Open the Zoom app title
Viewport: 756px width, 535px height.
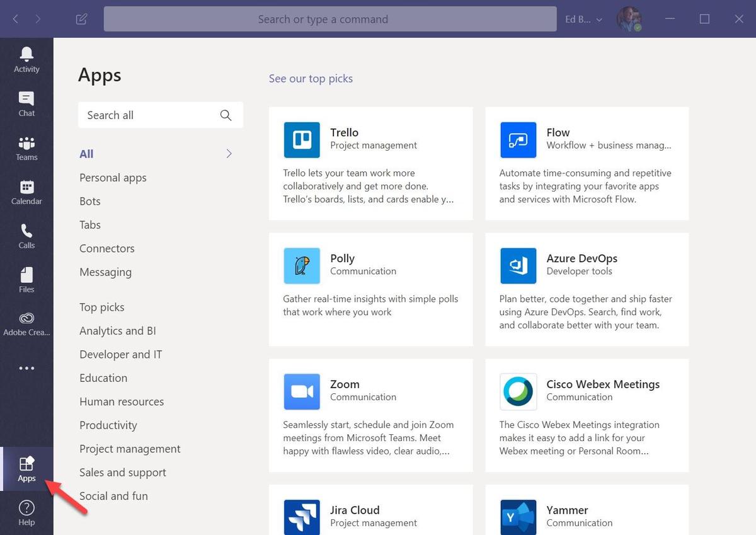345,384
